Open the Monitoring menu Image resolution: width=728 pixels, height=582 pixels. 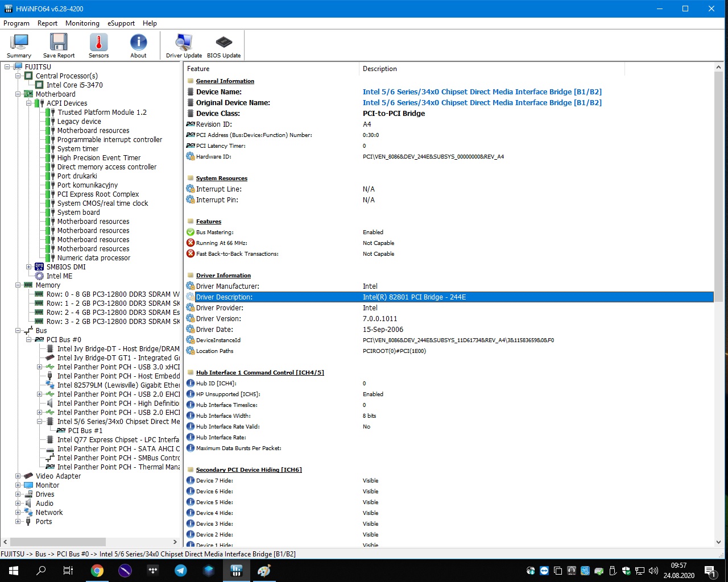click(x=82, y=23)
